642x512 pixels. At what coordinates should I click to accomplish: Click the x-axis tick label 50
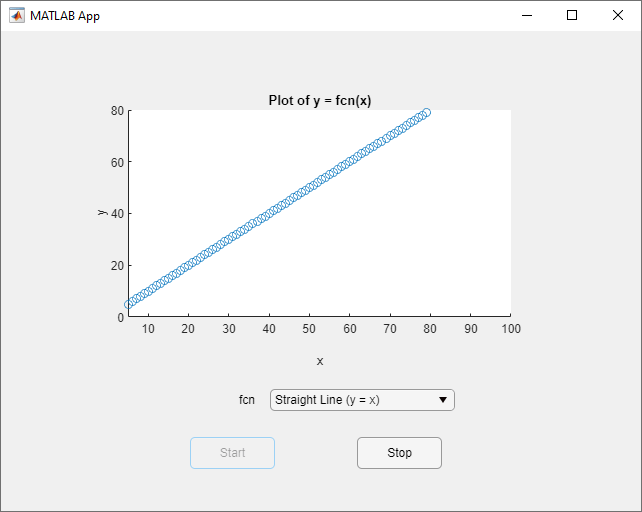(309, 329)
